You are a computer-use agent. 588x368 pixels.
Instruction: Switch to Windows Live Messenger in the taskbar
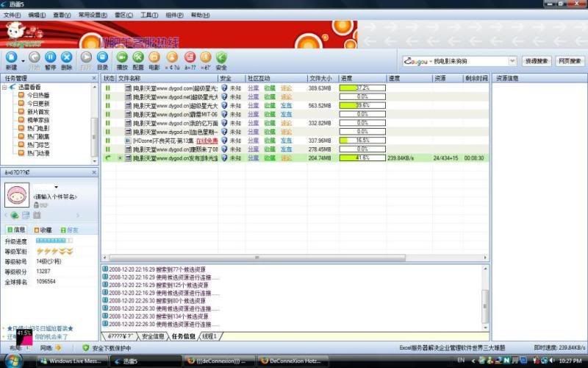pos(71,361)
